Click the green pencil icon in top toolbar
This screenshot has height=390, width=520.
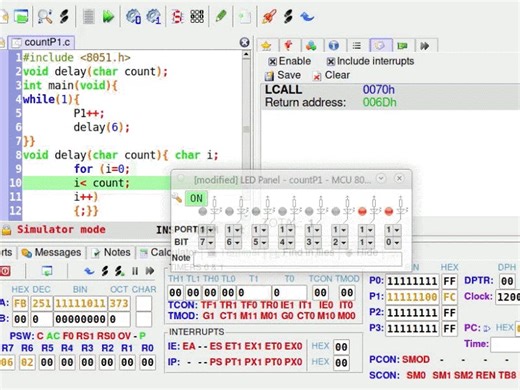(x=221, y=16)
